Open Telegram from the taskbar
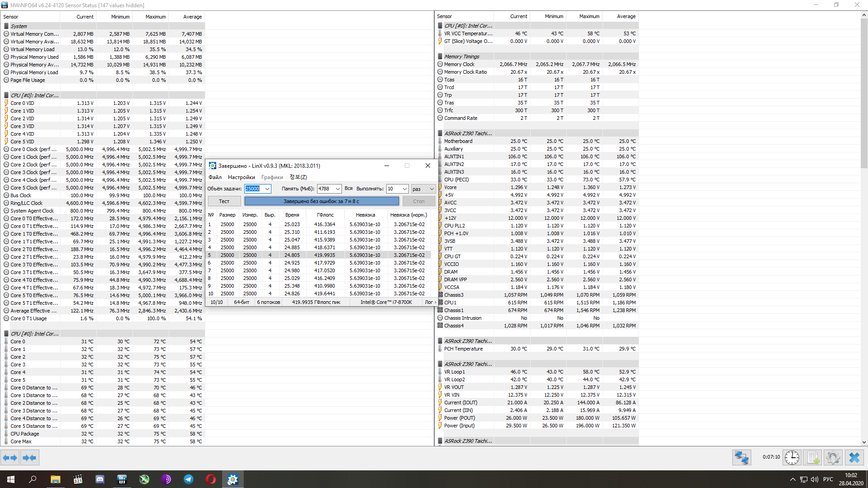868x488 pixels. (188, 479)
